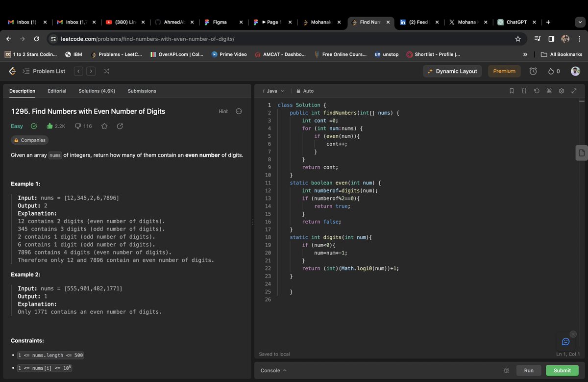Open the chat assistant bubble icon
Screen dimensions: 588x382
tap(565, 341)
